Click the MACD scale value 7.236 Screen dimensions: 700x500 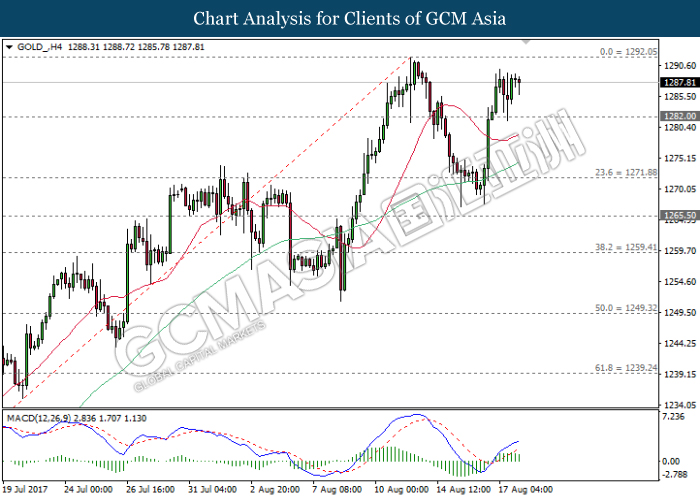tap(674, 417)
